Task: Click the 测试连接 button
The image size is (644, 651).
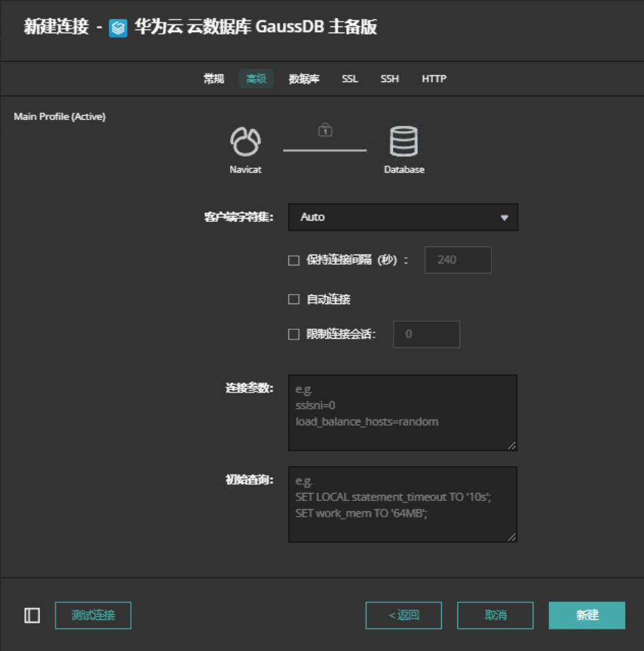Action: pos(93,615)
